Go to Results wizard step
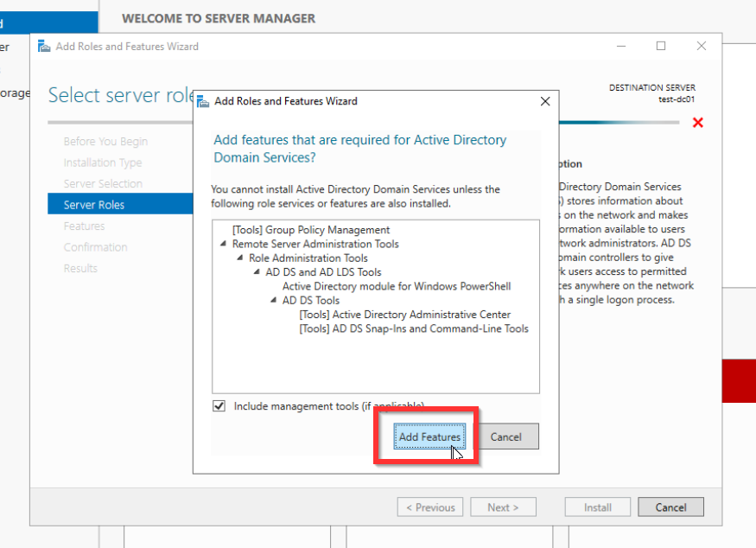756x548 pixels. pyautogui.click(x=80, y=268)
